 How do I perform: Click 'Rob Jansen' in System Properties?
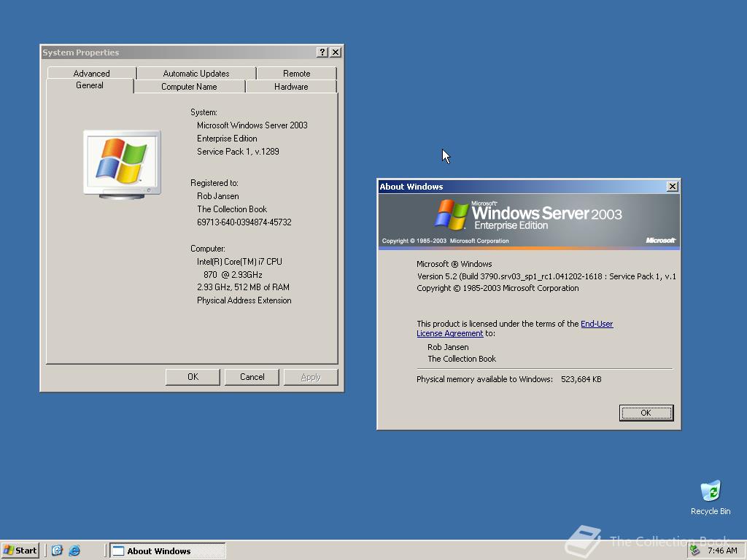tap(217, 196)
